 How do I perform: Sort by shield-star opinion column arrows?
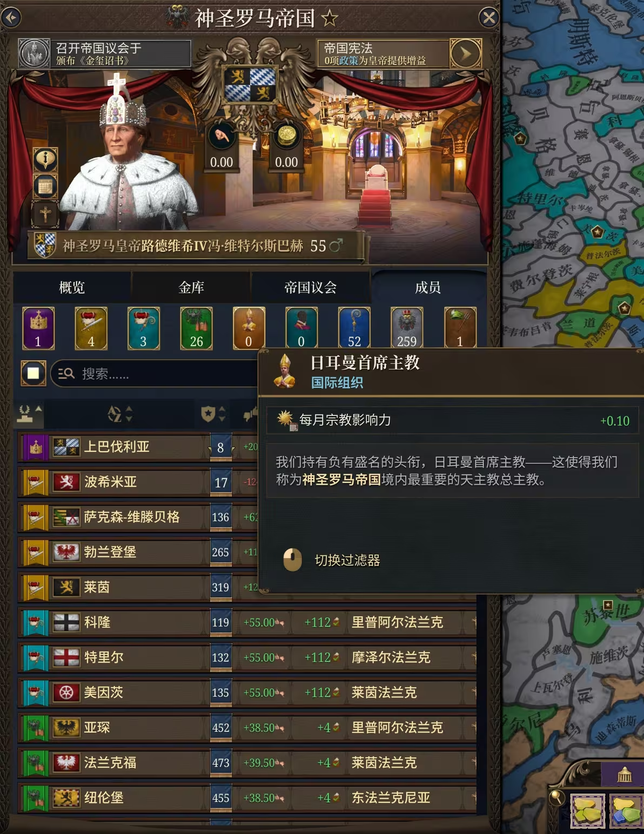click(213, 414)
